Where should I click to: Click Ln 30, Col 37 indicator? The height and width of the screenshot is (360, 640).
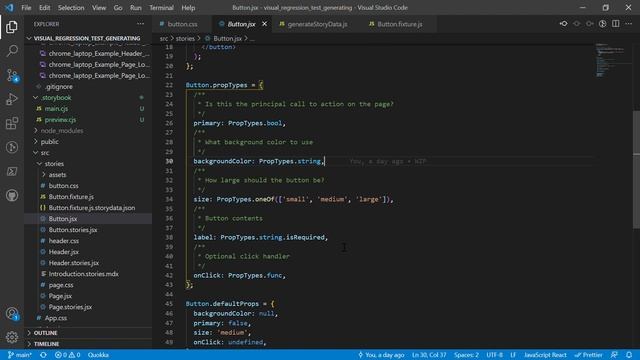[429, 355]
